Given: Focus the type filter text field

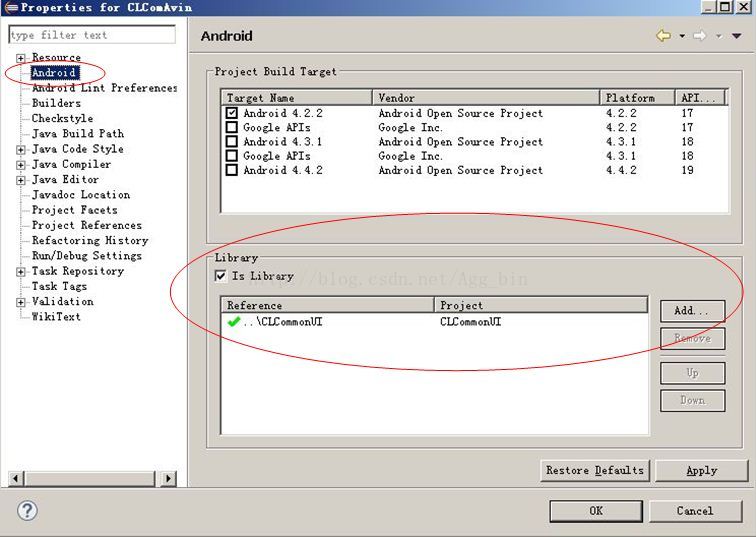Looking at the screenshot, I should 92,35.
